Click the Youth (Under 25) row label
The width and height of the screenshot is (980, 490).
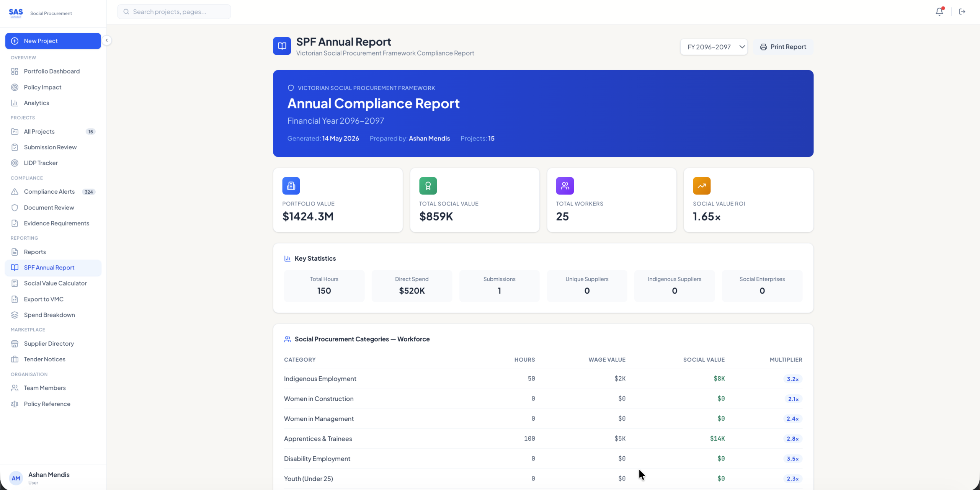coord(308,479)
